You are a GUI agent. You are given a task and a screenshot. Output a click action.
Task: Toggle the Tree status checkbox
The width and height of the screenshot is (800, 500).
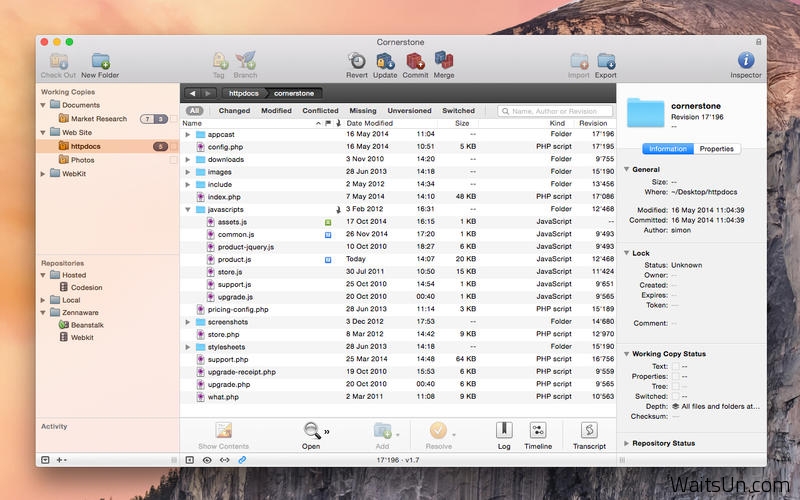pos(676,387)
